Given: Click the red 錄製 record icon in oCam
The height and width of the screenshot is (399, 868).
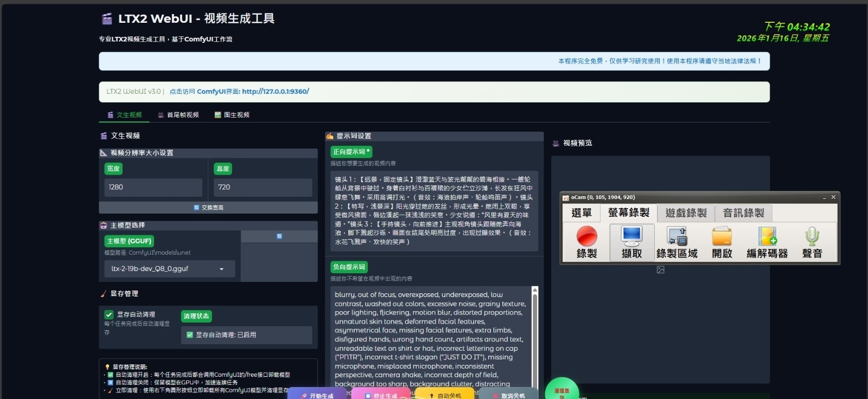Looking at the screenshot, I should pyautogui.click(x=586, y=236).
